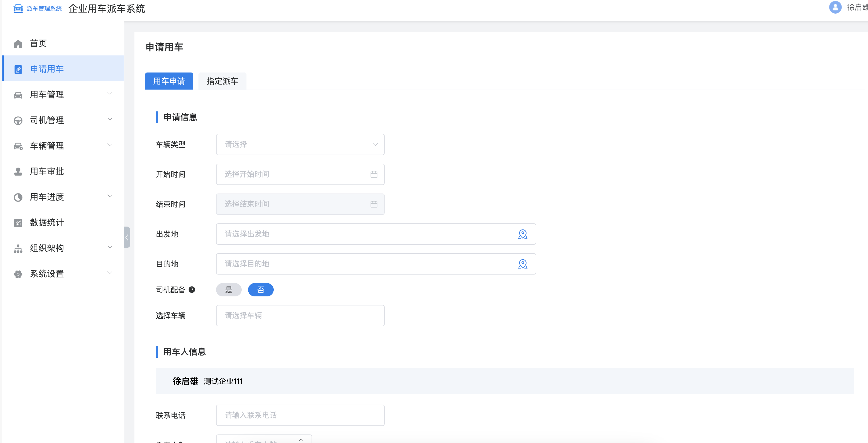This screenshot has width=868, height=443.
Task: Click the chart icon beside 数据统计
Action: click(18, 223)
